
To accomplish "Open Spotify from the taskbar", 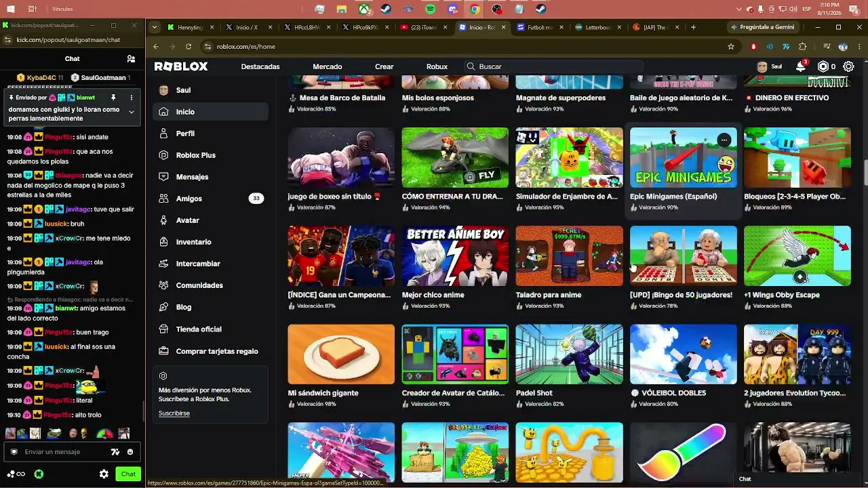I will [x=431, y=9].
